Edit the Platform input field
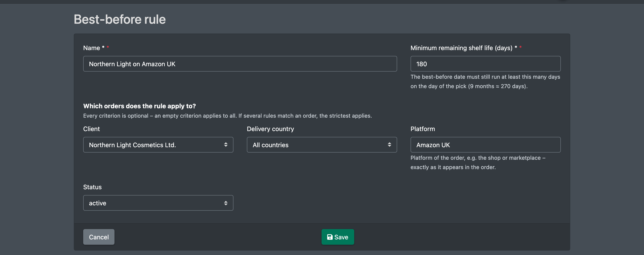Image resolution: width=644 pixels, height=255 pixels. tap(485, 145)
